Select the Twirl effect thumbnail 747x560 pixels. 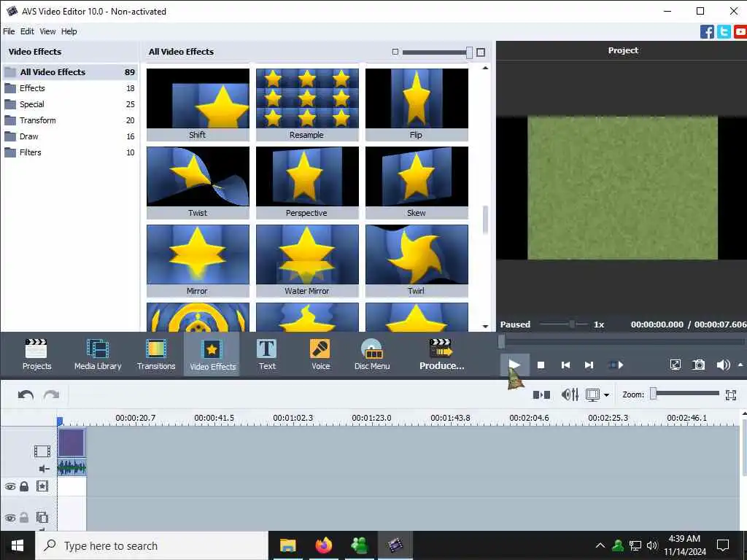click(x=417, y=260)
